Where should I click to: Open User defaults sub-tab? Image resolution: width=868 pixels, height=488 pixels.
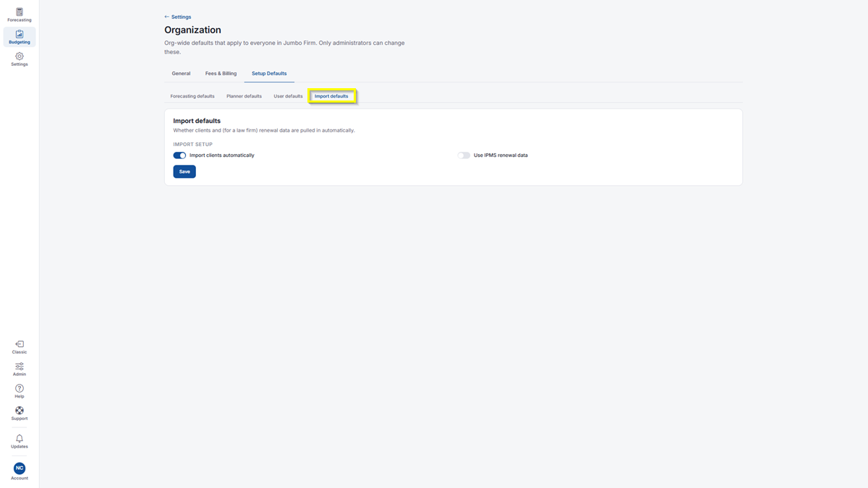coord(288,96)
